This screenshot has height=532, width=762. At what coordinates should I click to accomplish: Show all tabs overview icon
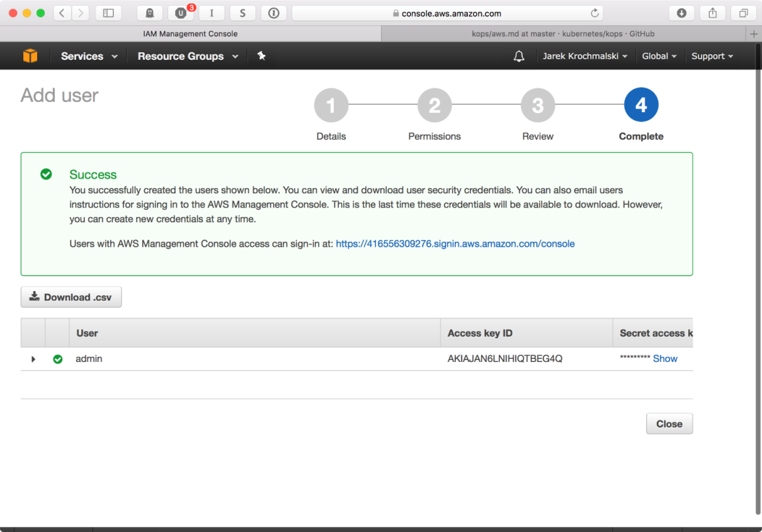(744, 13)
